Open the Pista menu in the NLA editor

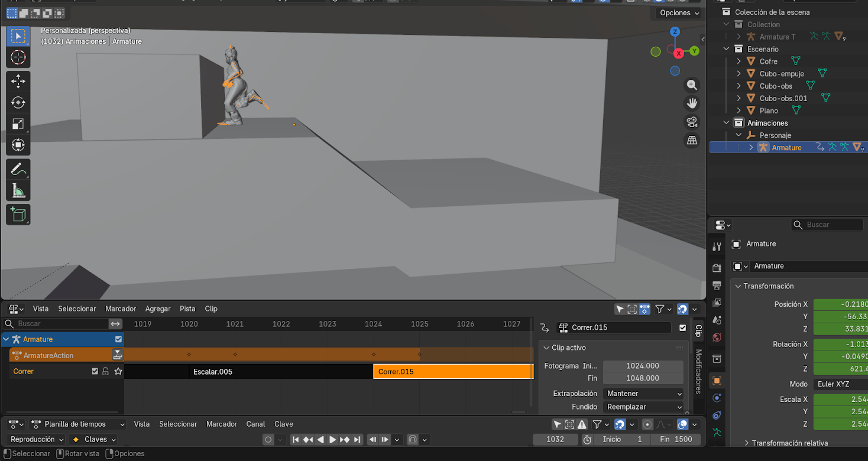pos(187,309)
